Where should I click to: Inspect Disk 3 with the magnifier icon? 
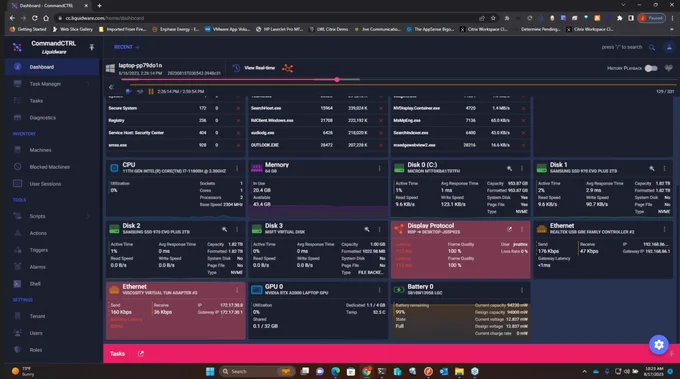(367, 229)
